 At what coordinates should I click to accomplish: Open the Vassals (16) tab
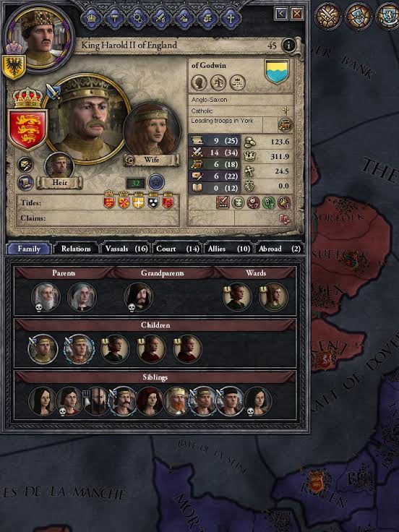126,249
